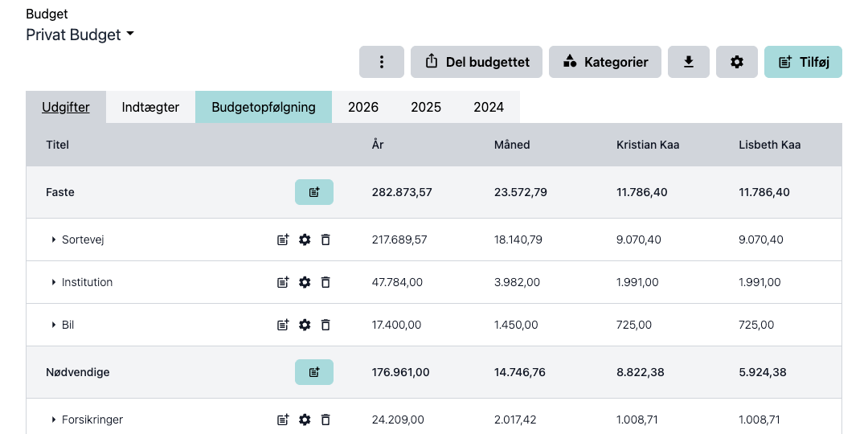Open the Kategorier button

point(605,62)
